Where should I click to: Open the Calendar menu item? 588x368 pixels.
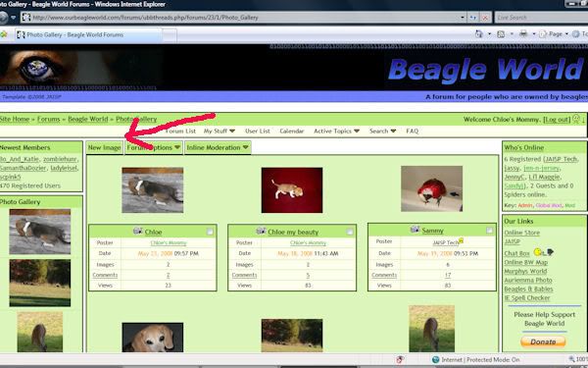[292, 131]
